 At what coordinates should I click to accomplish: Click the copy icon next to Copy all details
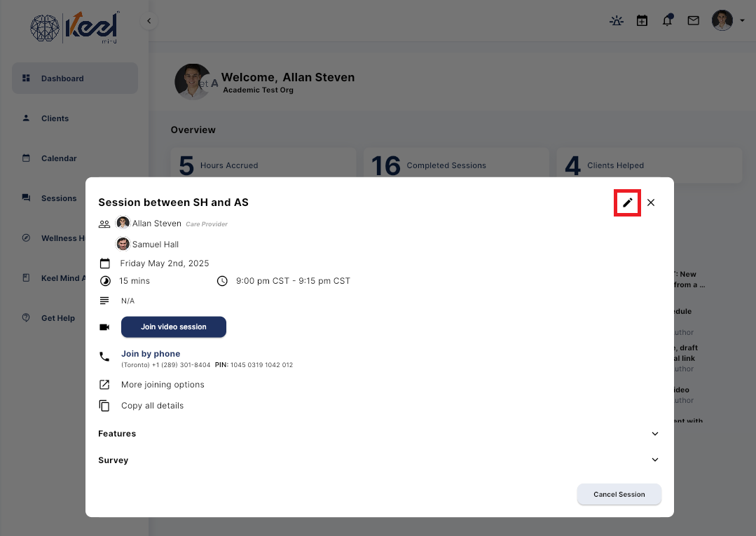[105, 405]
